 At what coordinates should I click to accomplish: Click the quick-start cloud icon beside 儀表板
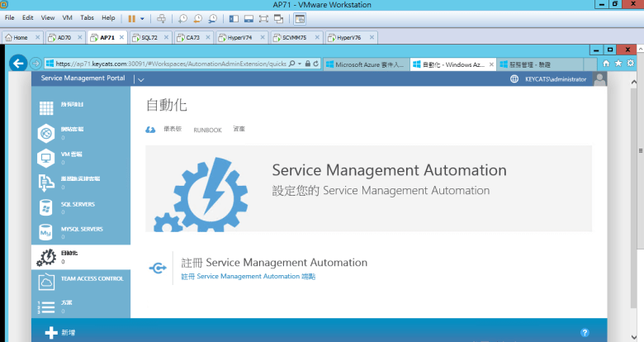[x=150, y=130]
